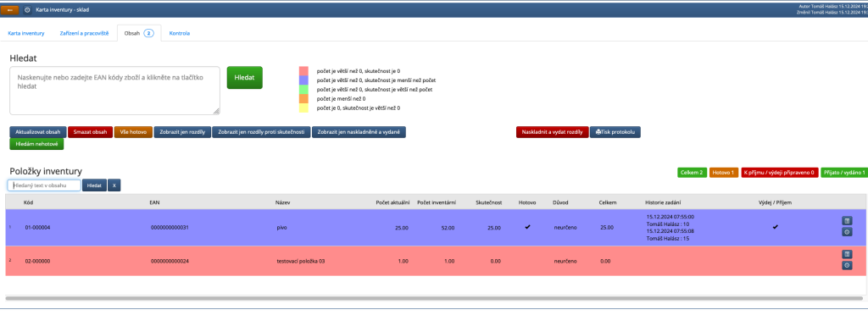Click the Skutečnost value 0.00 in testovací row
The height and width of the screenshot is (315, 868).
495,261
